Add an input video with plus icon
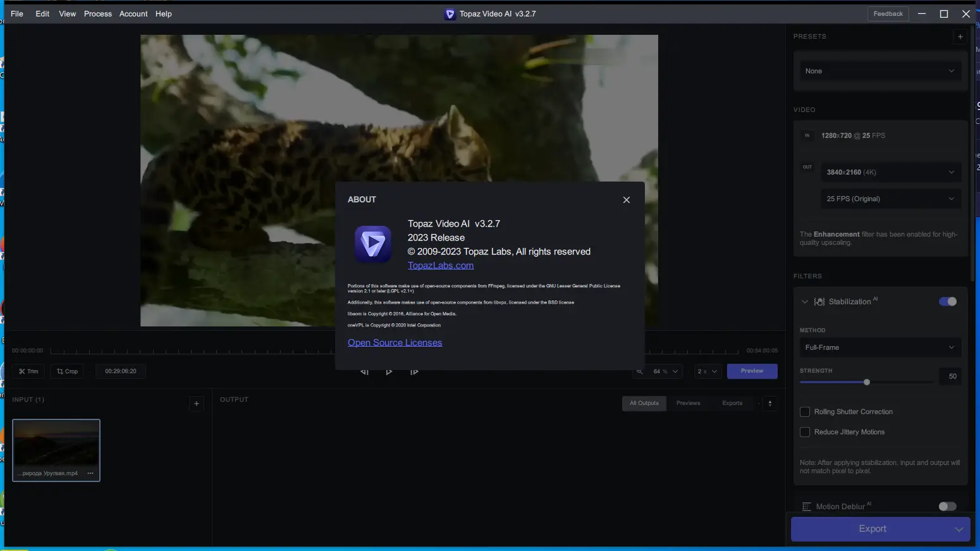This screenshot has width=980, height=551. click(x=197, y=404)
